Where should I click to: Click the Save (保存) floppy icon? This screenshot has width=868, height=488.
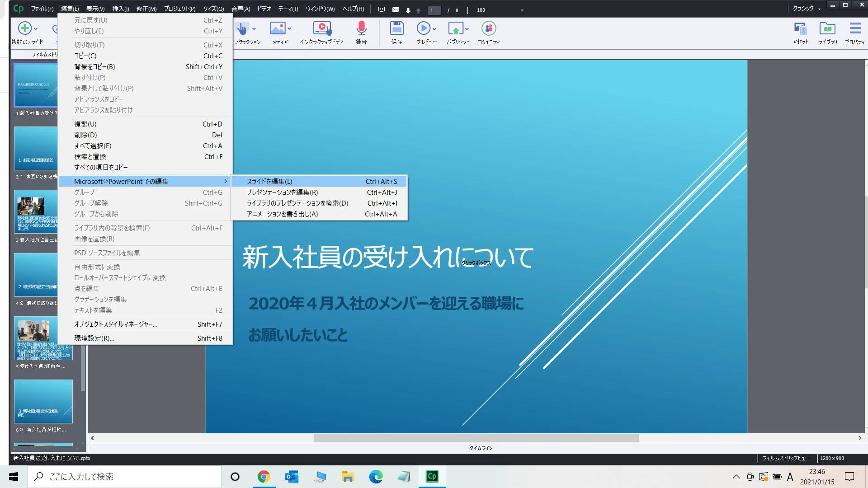point(396,28)
